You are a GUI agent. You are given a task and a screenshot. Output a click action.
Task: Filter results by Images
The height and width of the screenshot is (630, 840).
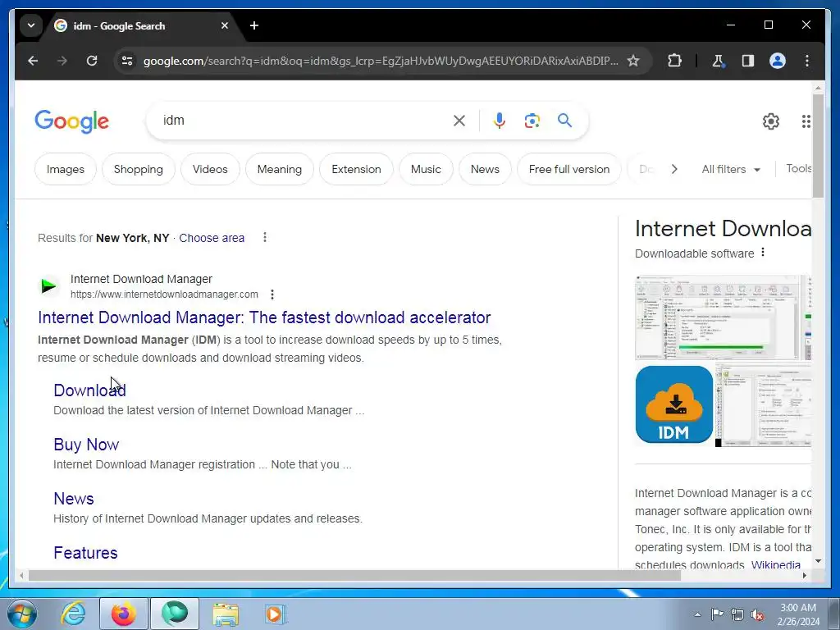pyautogui.click(x=66, y=169)
